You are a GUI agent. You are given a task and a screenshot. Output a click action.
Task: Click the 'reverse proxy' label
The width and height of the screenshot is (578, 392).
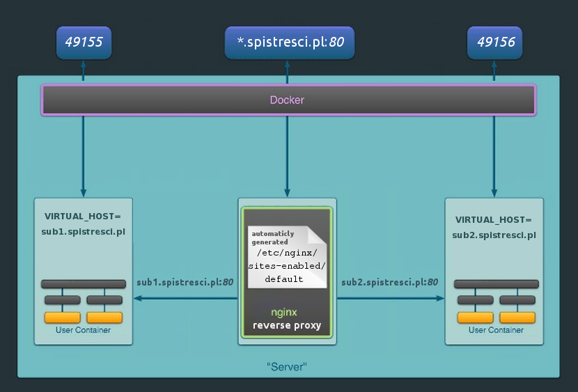tap(287, 326)
